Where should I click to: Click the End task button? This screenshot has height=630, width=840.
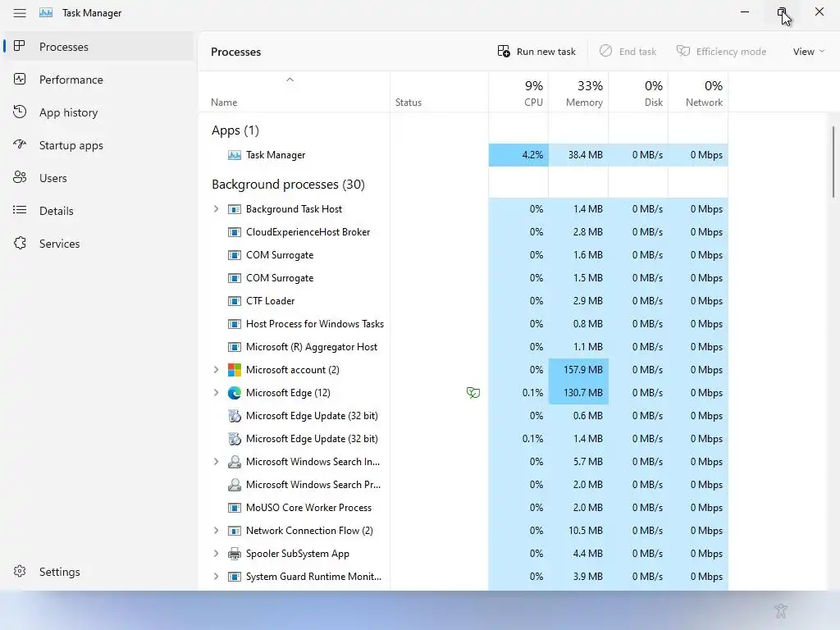(x=628, y=52)
